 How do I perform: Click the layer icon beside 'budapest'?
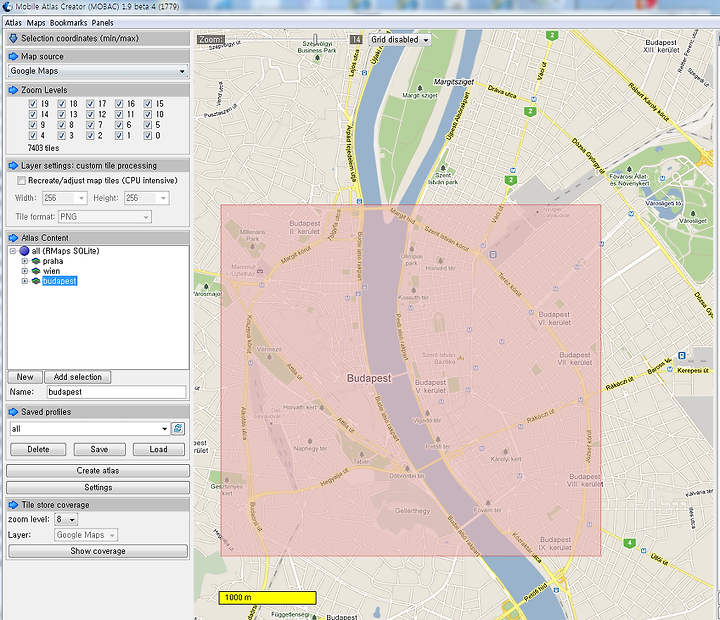[36, 281]
